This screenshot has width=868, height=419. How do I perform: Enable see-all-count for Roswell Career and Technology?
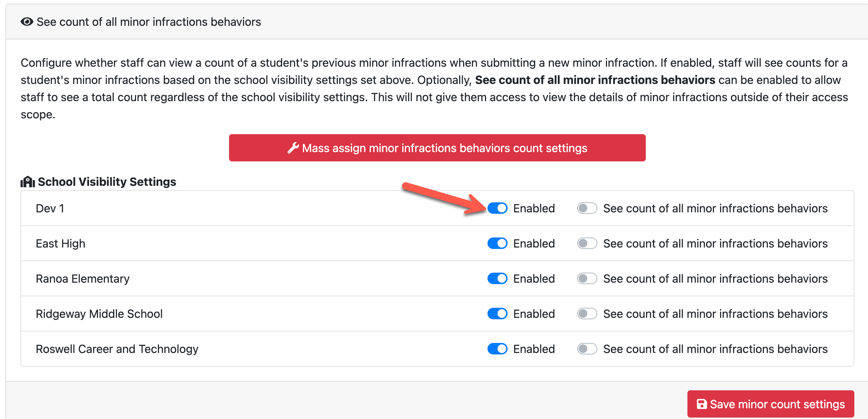click(587, 349)
